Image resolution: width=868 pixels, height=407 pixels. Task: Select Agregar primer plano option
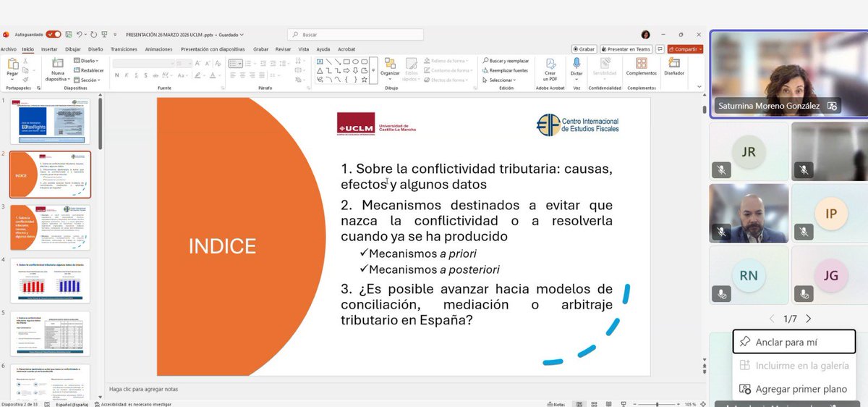793,389
